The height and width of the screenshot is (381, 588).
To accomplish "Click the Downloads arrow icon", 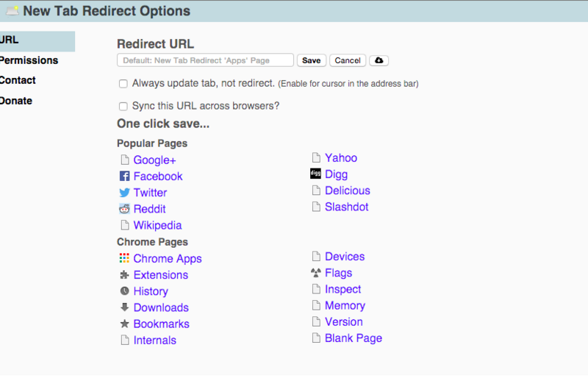I will (x=124, y=307).
